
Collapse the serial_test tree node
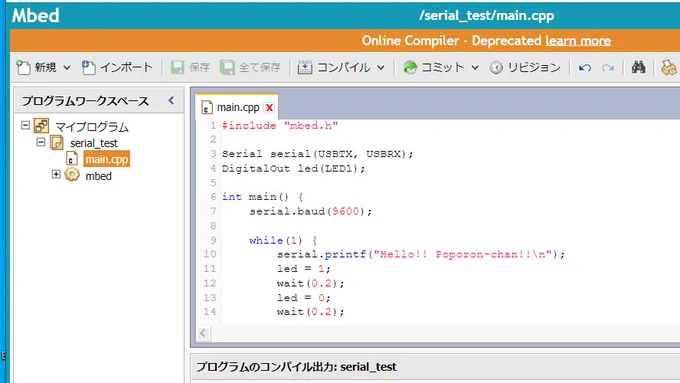pos(41,142)
